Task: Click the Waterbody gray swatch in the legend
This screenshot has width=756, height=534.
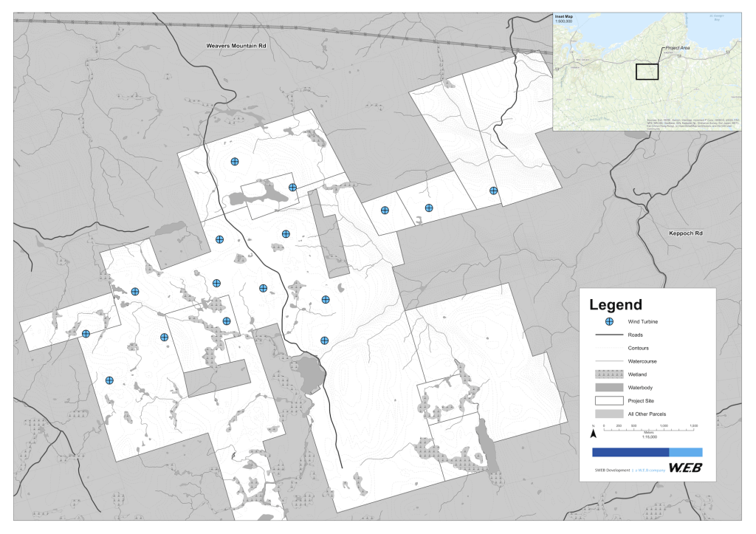Action: pyautogui.click(x=609, y=387)
